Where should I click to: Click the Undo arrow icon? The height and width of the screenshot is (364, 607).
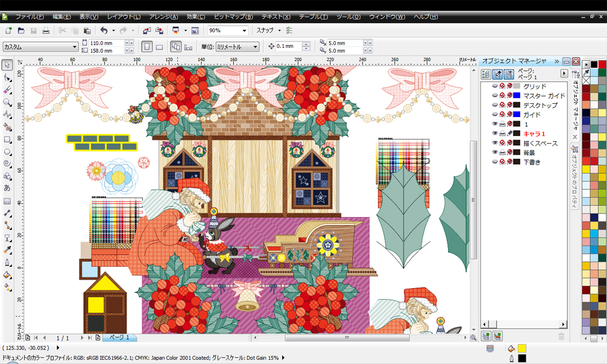click(x=104, y=30)
